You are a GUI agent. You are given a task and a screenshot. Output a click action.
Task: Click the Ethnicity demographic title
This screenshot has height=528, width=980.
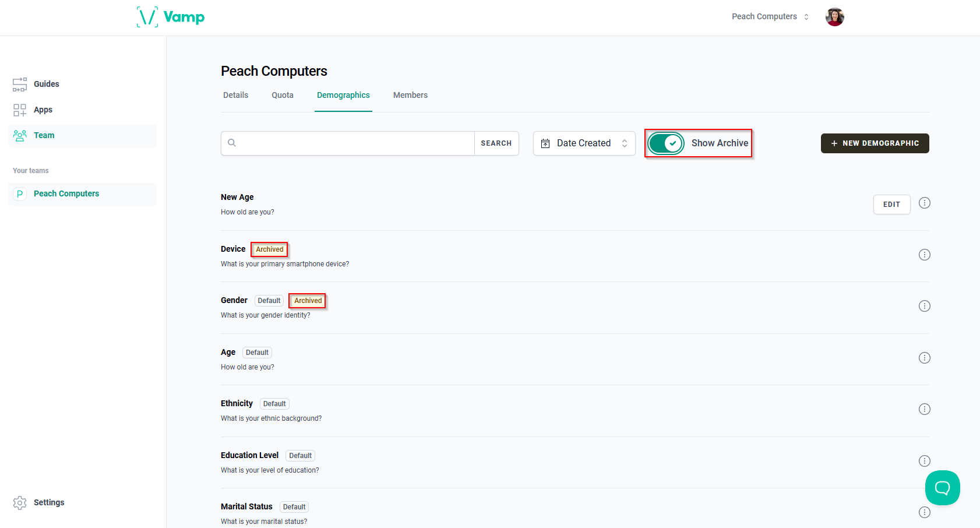point(237,403)
